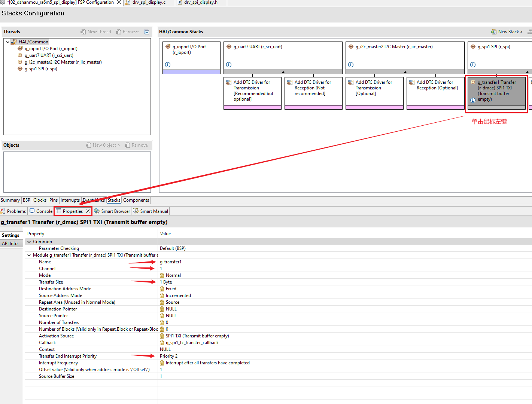The image size is (532, 404).
Task: Click the Remove thread icon
Action: point(118,32)
